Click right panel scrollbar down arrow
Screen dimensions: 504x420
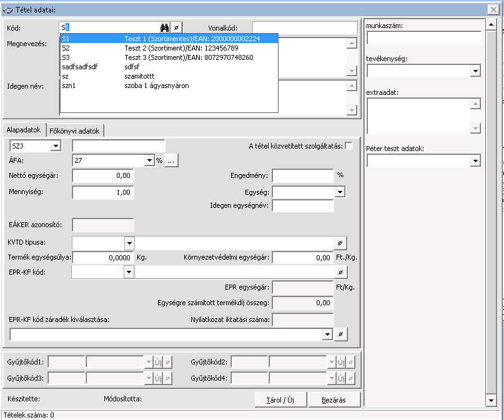coord(491,401)
